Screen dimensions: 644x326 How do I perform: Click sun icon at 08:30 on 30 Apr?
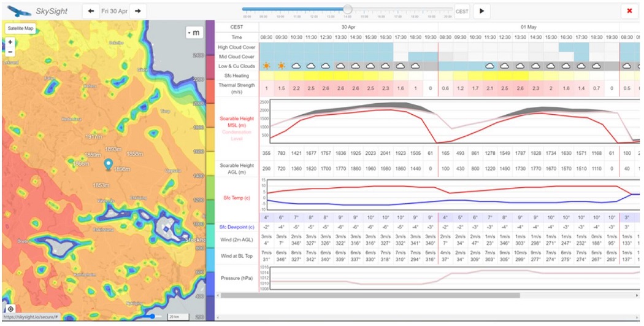(x=267, y=66)
